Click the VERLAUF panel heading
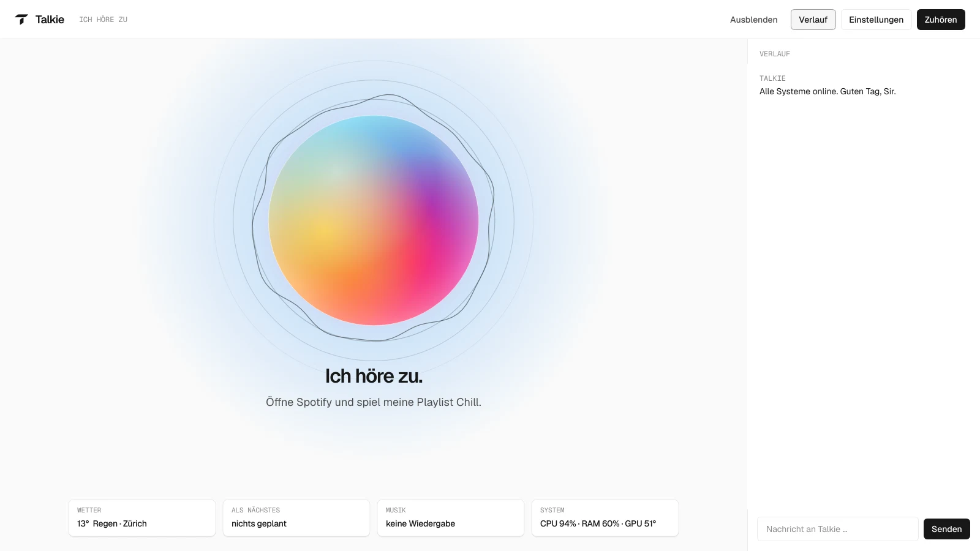This screenshot has height=551, width=980. 775,54
